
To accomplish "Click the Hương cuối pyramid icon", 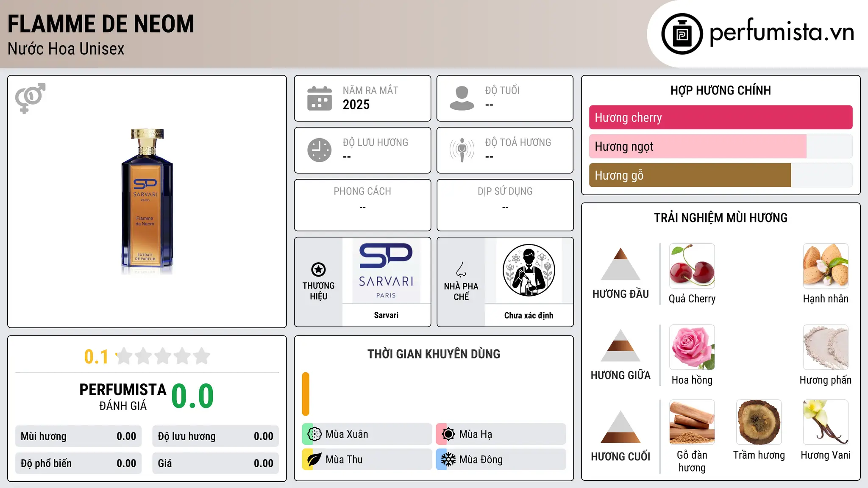I will pos(620,427).
